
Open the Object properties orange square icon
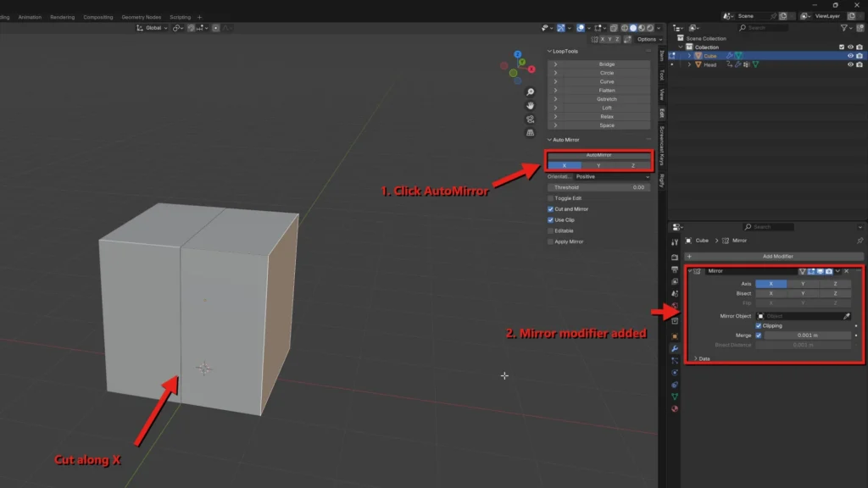(674, 336)
